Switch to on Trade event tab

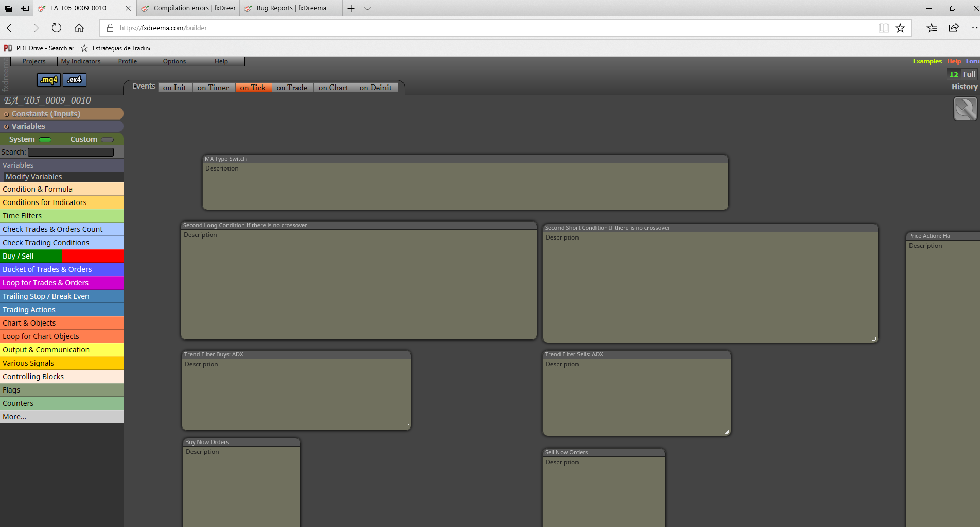tap(292, 88)
